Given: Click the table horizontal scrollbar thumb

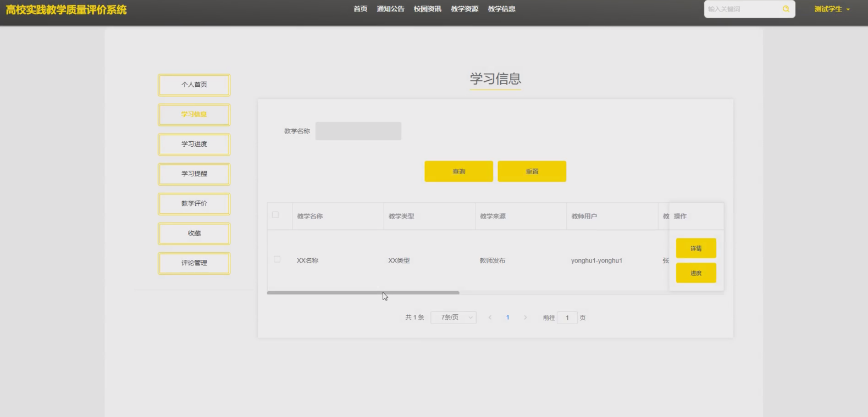Looking at the screenshot, I should 363,293.
